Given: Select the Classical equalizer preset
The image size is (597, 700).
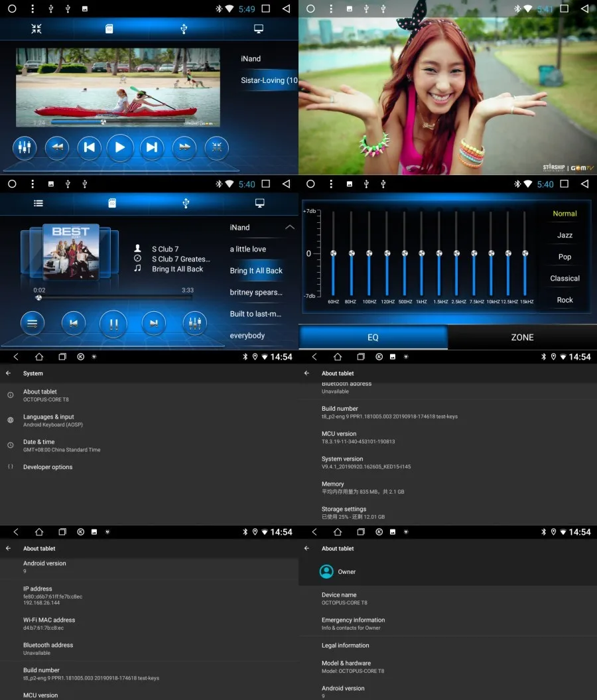Looking at the screenshot, I should (x=564, y=278).
